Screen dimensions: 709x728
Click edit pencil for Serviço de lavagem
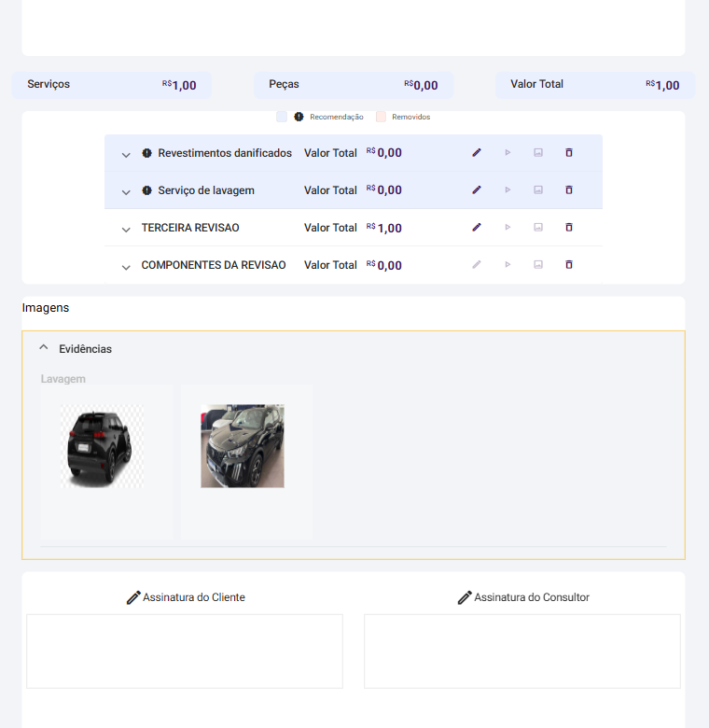coord(477,189)
